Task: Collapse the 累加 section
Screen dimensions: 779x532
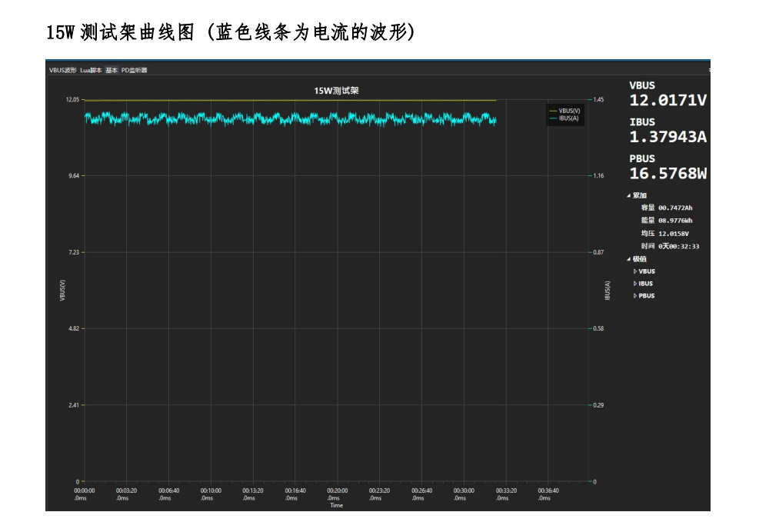Action: tap(628, 195)
